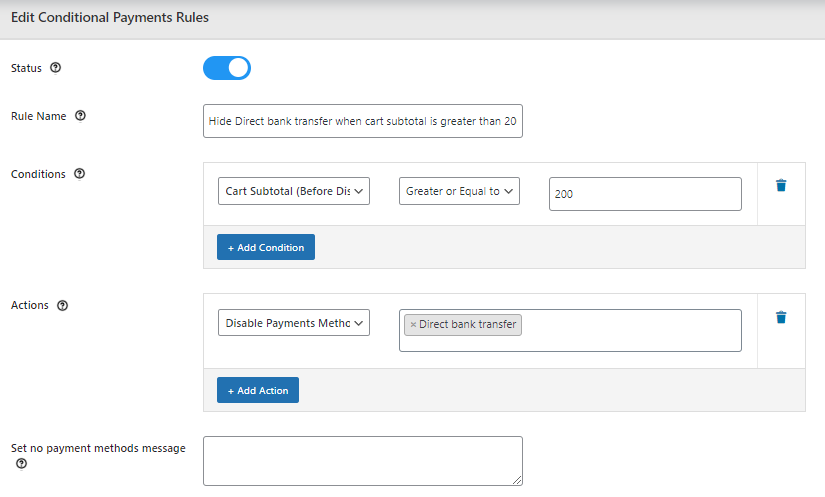Open the Cart Subtotal condition dropdown
This screenshot has width=825, height=497.
294,191
